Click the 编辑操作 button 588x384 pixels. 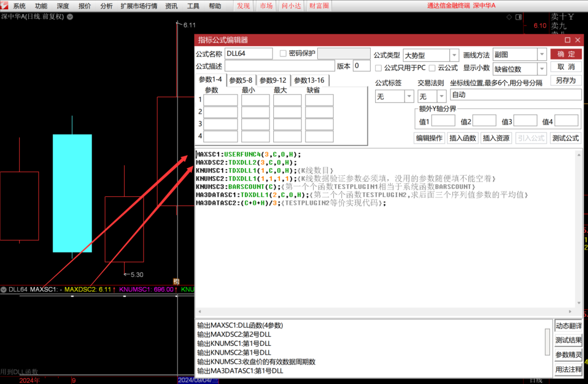pyautogui.click(x=429, y=138)
